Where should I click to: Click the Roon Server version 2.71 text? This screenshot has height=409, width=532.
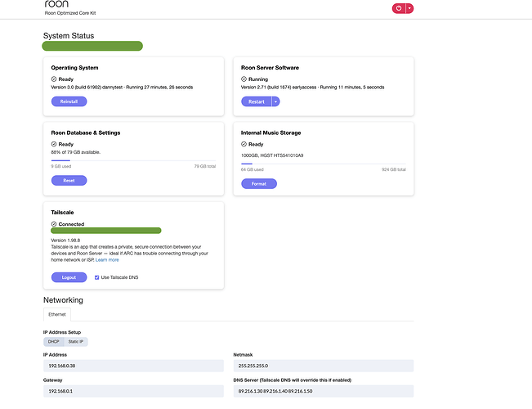(312, 88)
